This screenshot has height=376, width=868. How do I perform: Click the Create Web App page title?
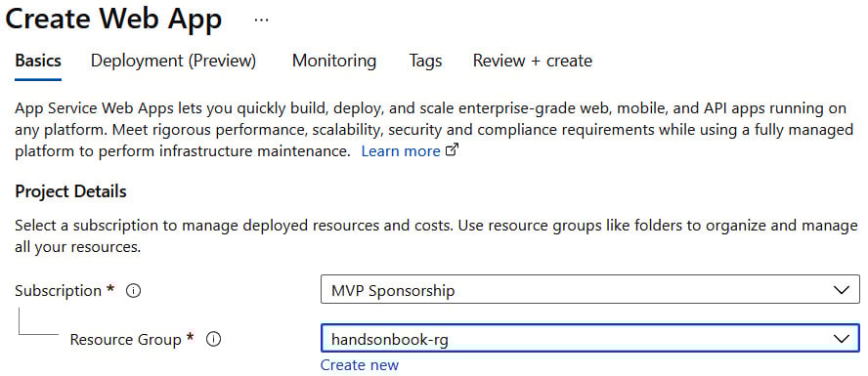click(x=113, y=20)
